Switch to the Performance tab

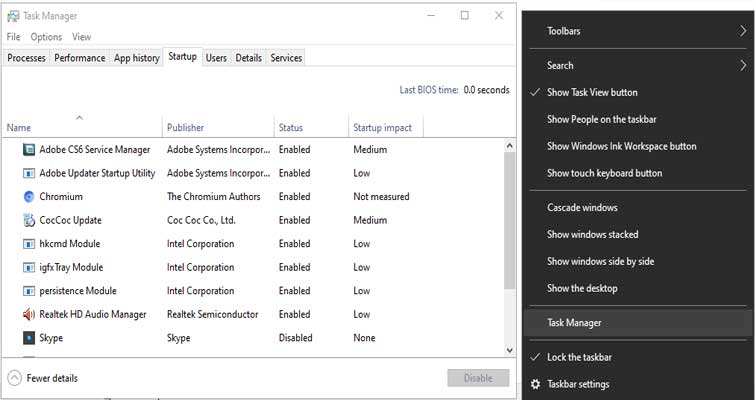tap(79, 58)
